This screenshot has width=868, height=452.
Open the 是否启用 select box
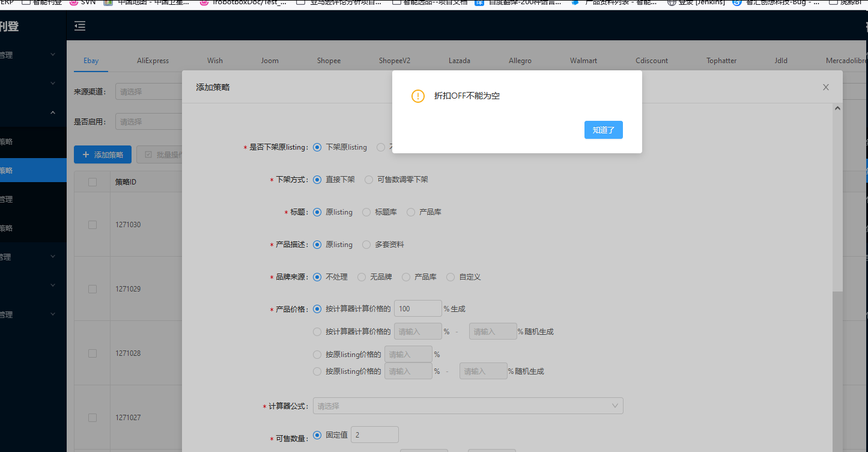pyautogui.click(x=148, y=121)
